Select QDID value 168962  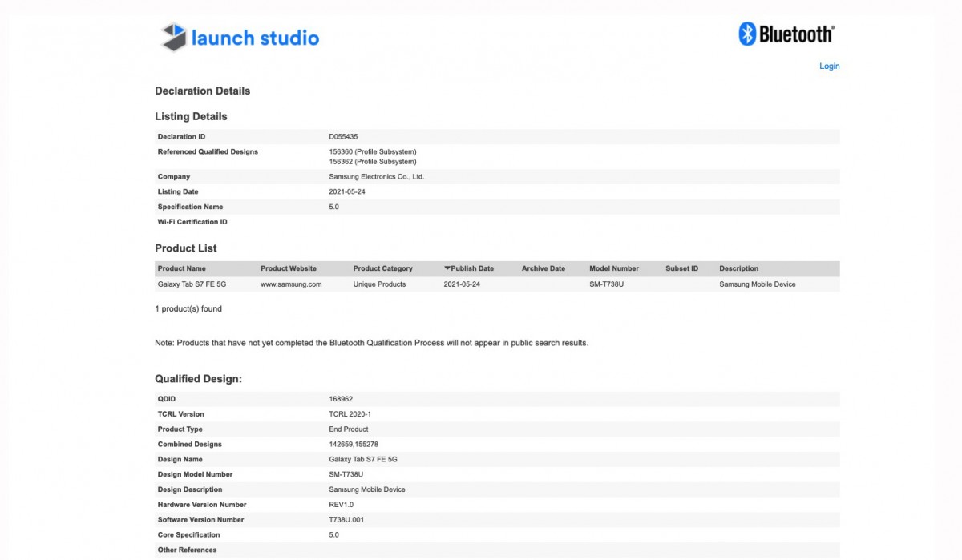(342, 399)
